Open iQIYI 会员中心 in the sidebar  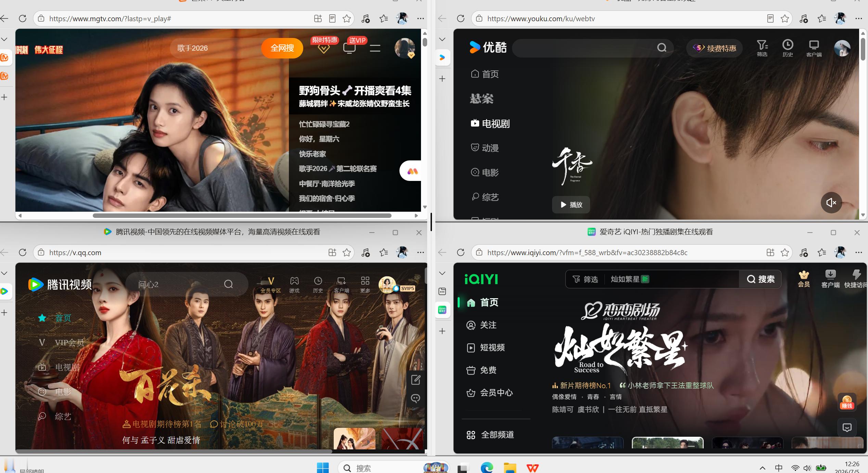tap(489, 393)
